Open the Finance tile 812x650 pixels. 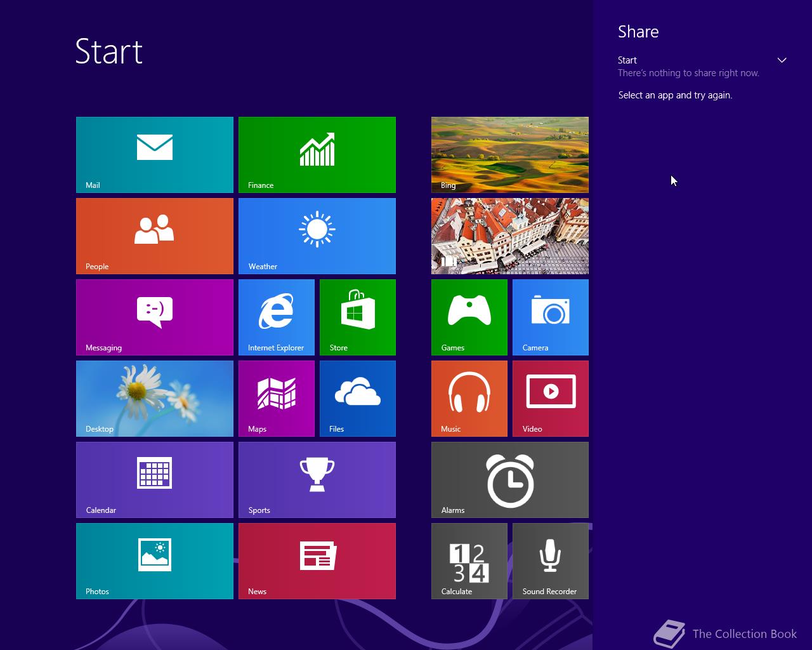click(x=317, y=155)
